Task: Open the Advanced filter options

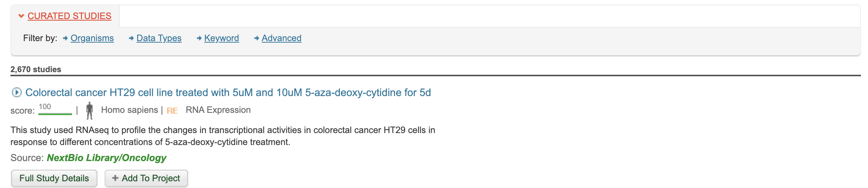Action: tap(282, 38)
